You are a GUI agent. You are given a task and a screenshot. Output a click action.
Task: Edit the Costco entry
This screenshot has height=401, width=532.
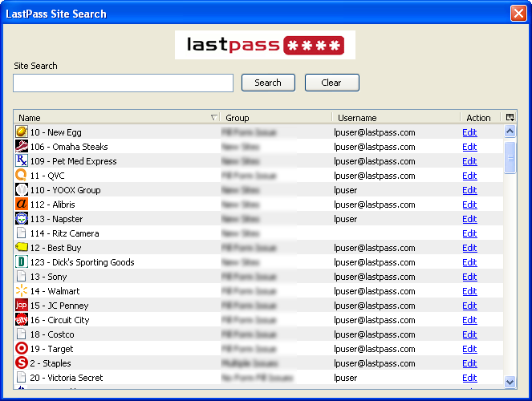click(469, 334)
